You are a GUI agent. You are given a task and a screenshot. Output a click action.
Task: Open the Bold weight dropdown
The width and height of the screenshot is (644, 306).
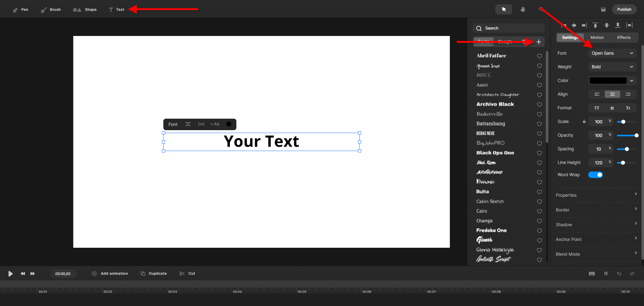612,67
